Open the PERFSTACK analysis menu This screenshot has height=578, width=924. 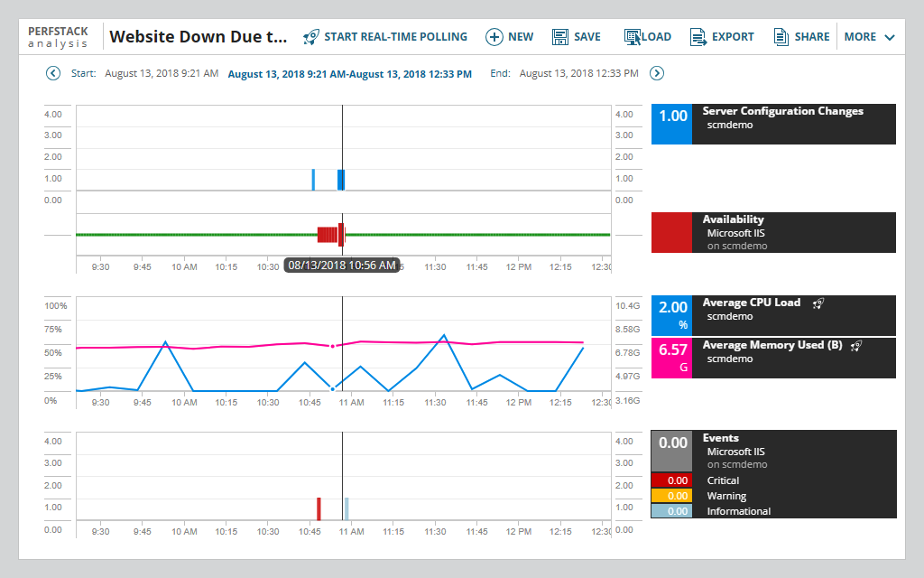coord(58,36)
